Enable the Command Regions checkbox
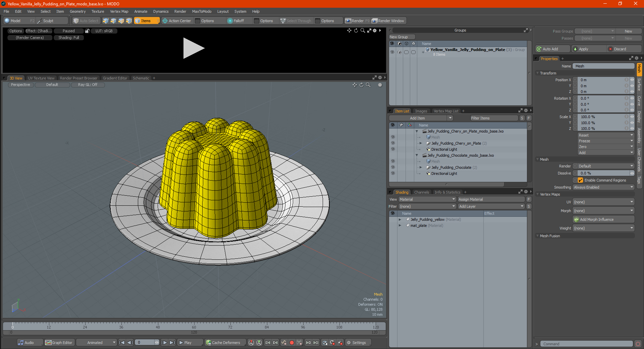This screenshot has width=644, height=349. [x=580, y=180]
